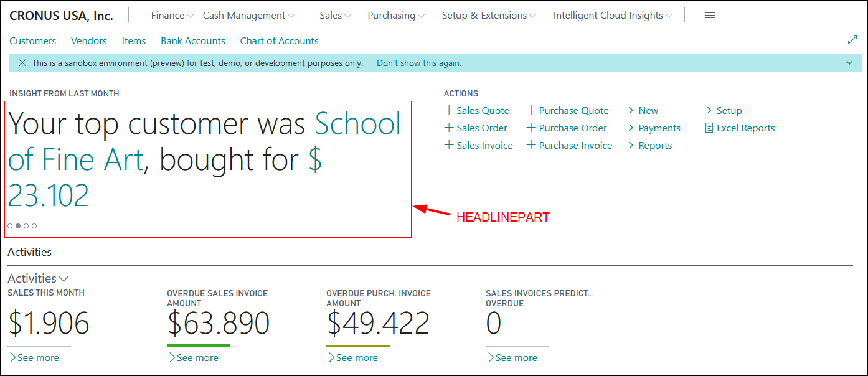Screen dimensions: 868x376
Task: Open the Setup & Extensions dropdown menu
Action: pyautogui.click(x=489, y=16)
